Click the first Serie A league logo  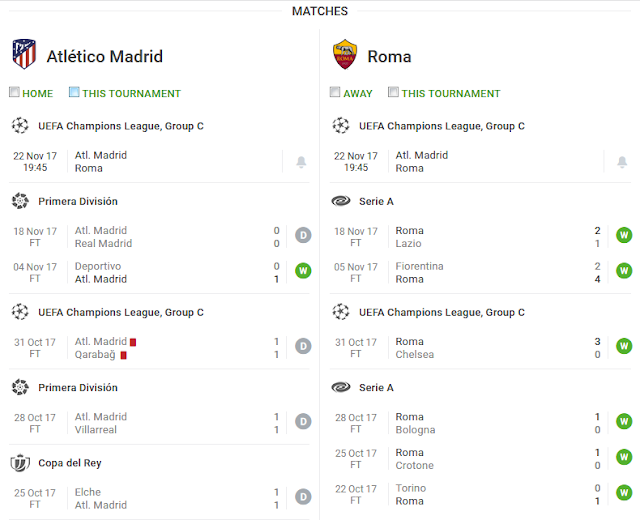(x=341, y=201)
